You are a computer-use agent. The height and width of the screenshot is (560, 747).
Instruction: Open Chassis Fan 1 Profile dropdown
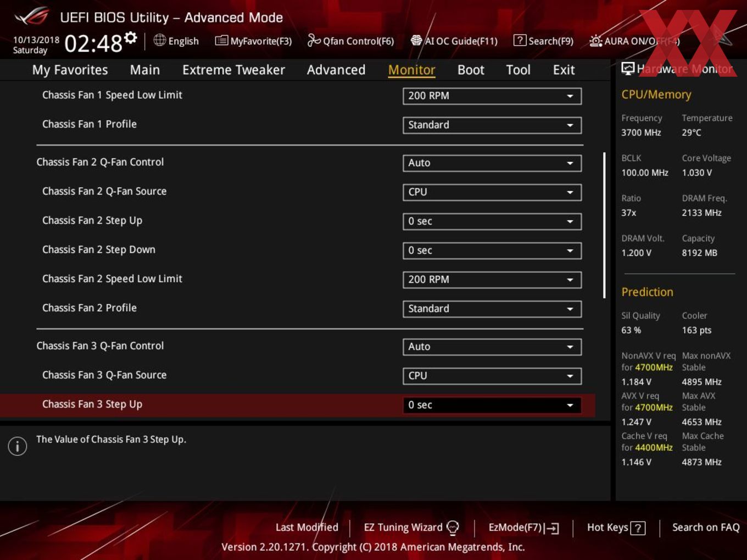(492, 125)
